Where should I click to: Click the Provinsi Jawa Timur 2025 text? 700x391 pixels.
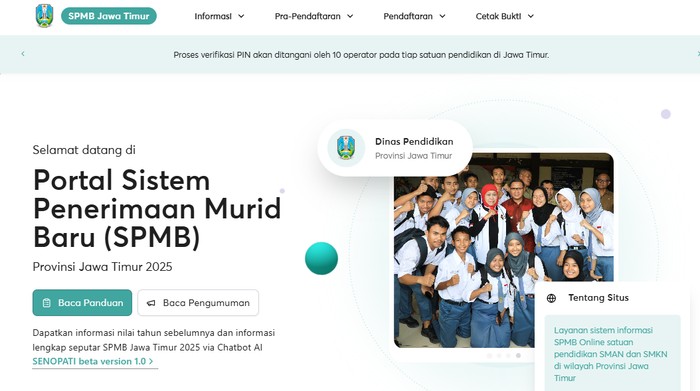[x=102, y=267]
